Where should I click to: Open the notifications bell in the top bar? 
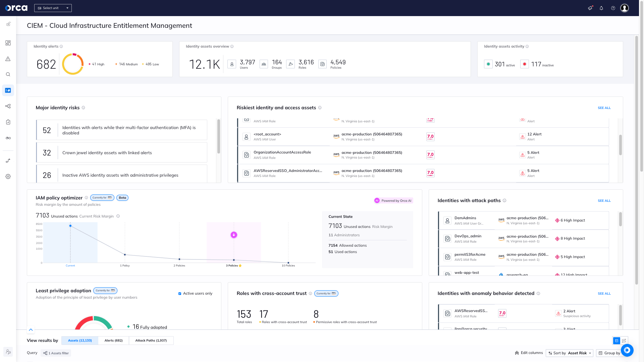(x=601, y=8)
